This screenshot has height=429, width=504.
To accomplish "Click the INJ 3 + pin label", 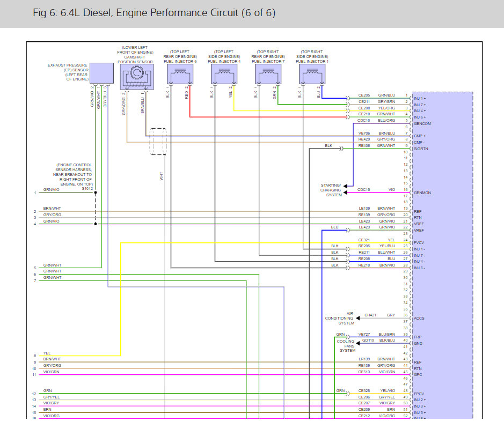I will [420, 406].
